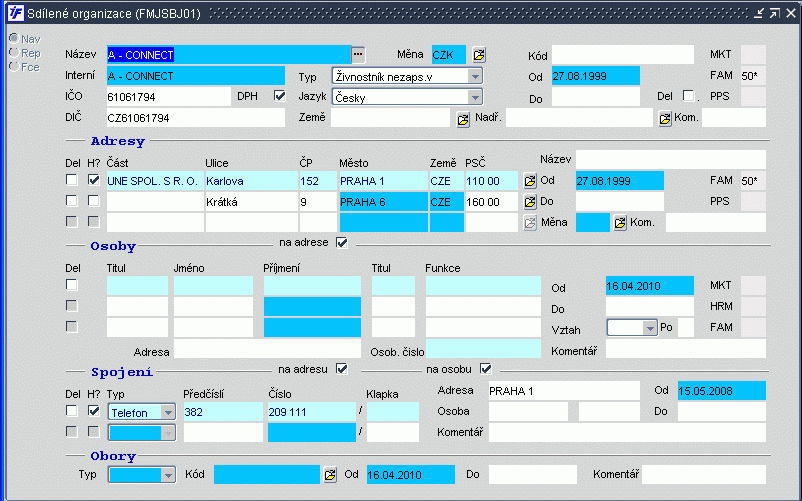
Task: Open the Vztah dropdown in Osoby
Action: click(650, 328)
